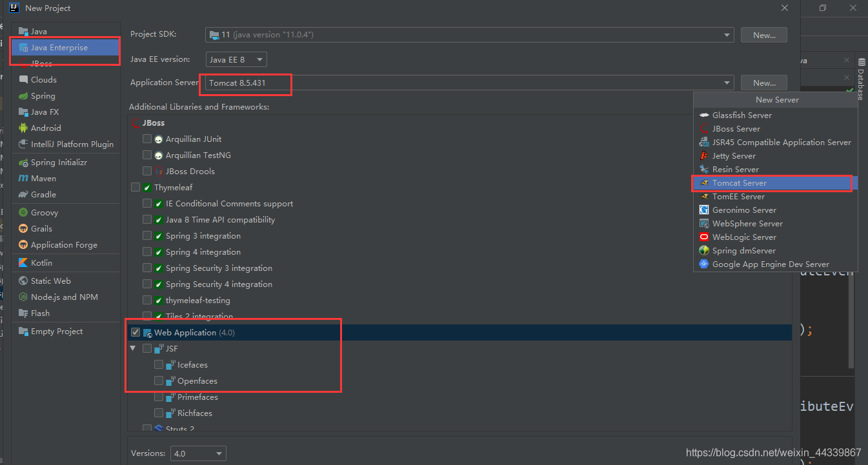The height and width of the screenshot is (465, 868).
Task: Enable the Richfaces checkbox
Action: click(159, 413)
